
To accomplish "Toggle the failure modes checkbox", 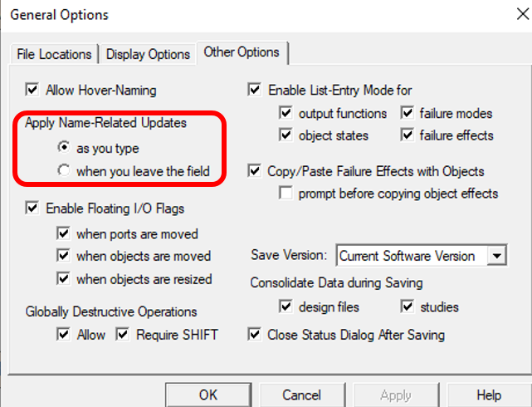I will pos(408,113).
